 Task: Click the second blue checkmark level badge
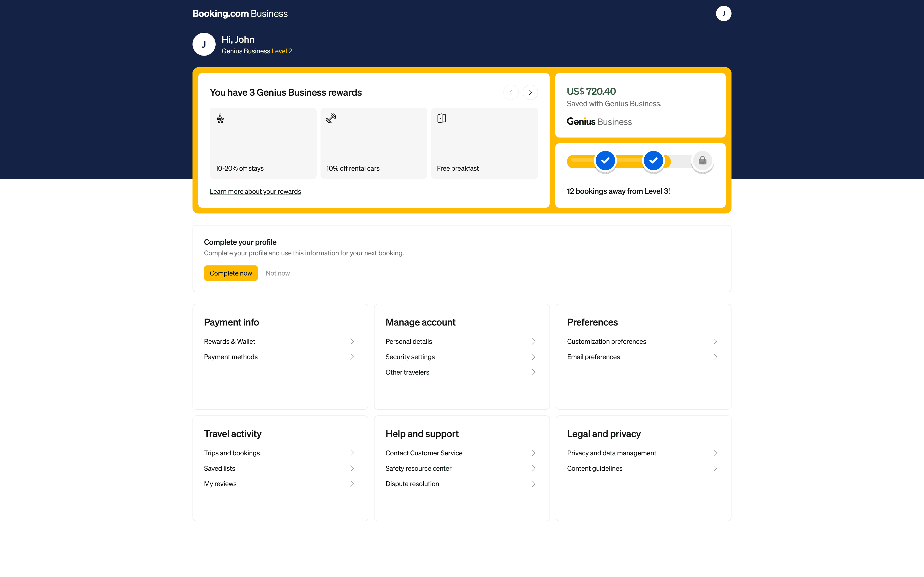(653, 161)
